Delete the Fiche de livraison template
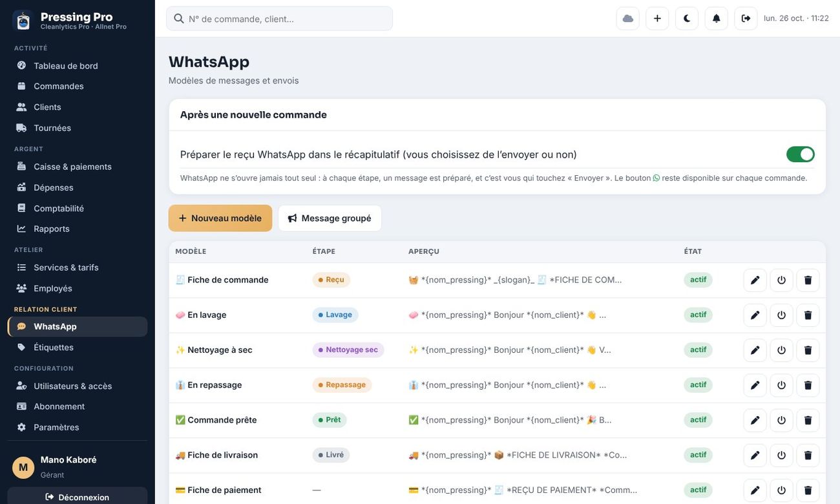840x504 pixels. pos(808,455)
